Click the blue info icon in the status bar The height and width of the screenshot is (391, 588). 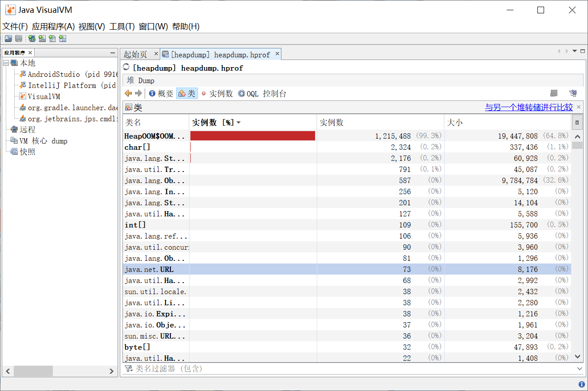pyautogui.click(x=581, y=384)
